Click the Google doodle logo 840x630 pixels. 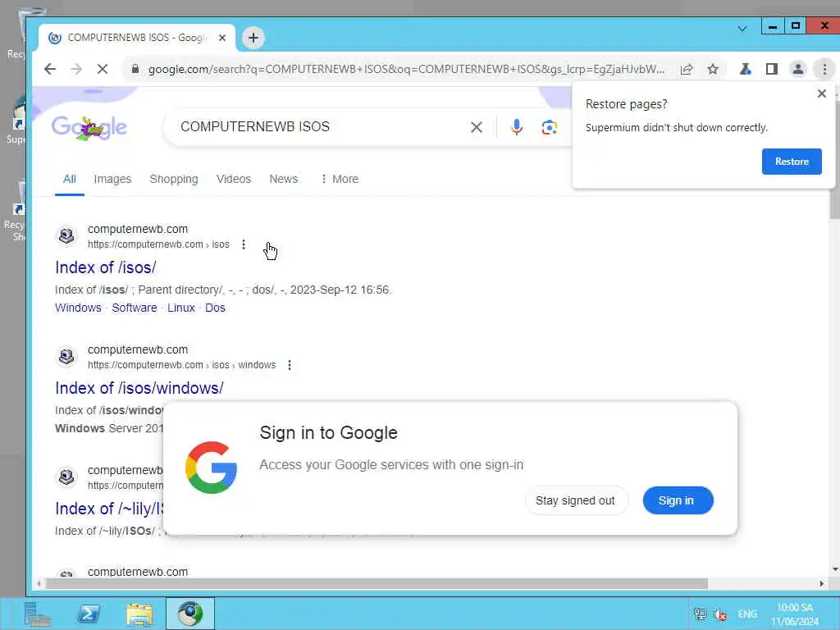click(89, 127)
